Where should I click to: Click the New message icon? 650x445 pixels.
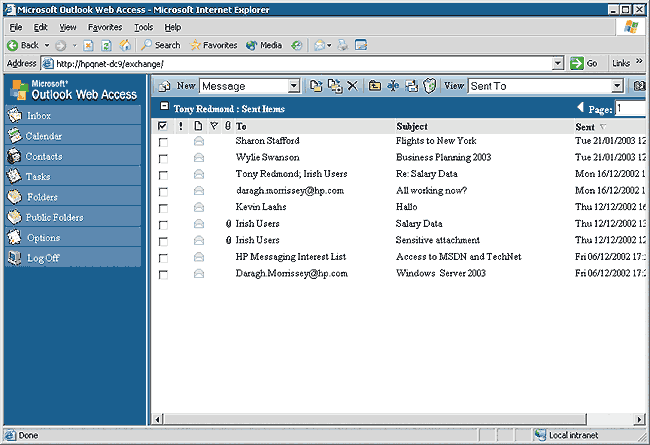(164, 87)
